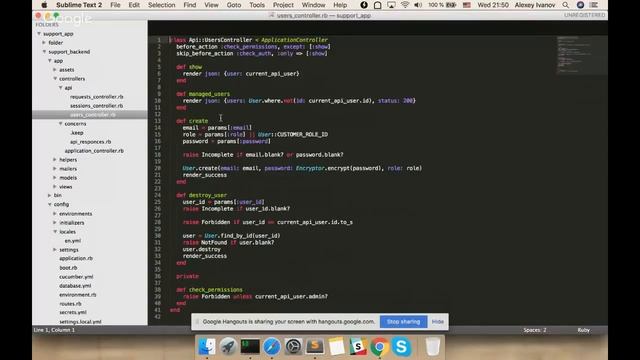The width and height of the screenshot is (640, 360).
Task: Open the Edit menu
Action: (134, 5)
